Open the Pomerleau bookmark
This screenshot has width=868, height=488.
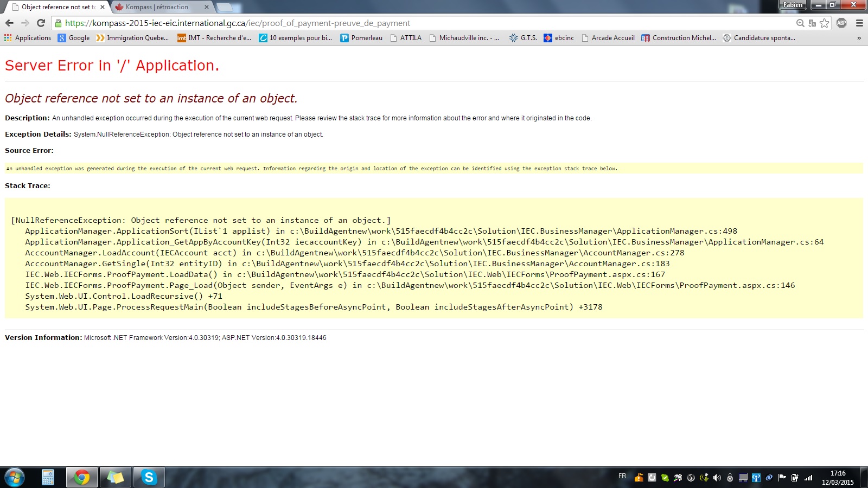click(361, 38)
